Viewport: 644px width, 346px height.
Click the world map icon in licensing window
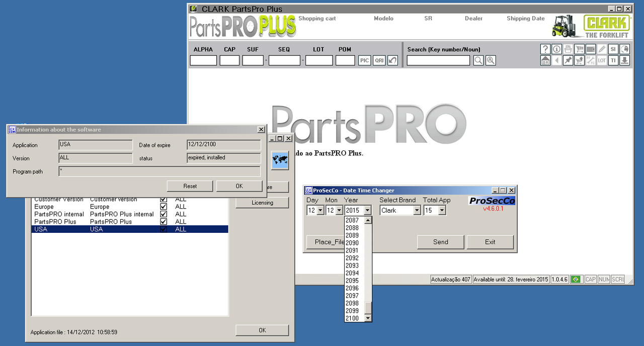tap(280, 161)
